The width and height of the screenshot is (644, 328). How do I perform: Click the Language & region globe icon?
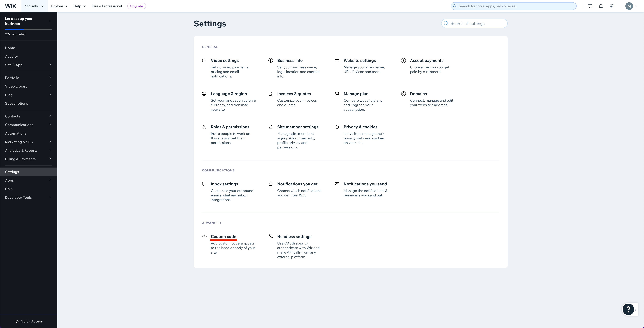(x=204, y=94)
